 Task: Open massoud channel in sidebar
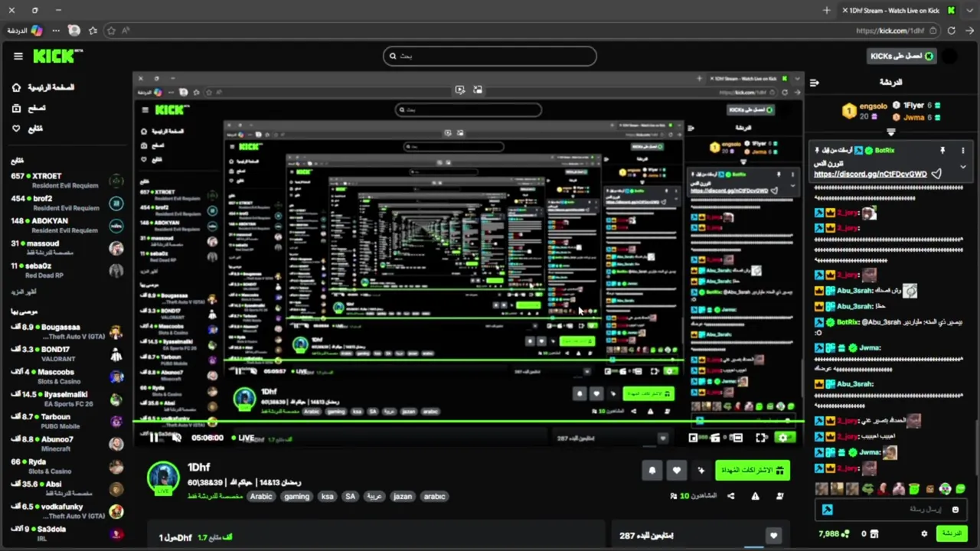pos(67,247)
